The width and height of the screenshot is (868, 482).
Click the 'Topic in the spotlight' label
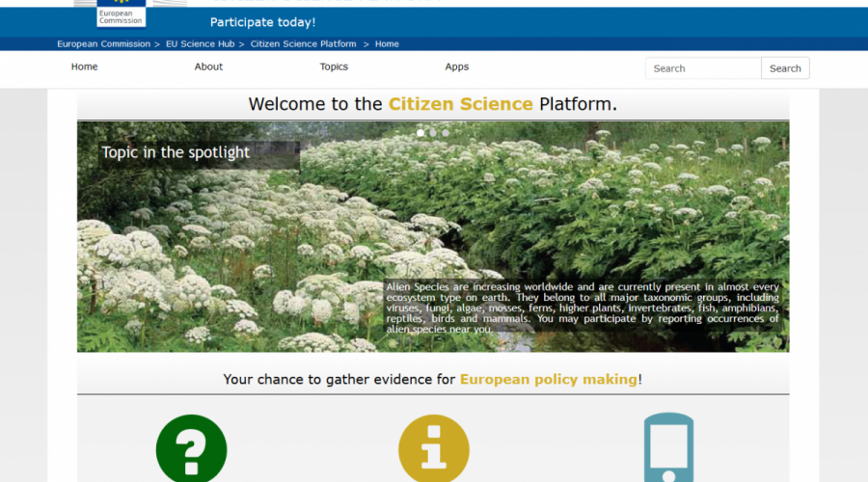point(176,152)
